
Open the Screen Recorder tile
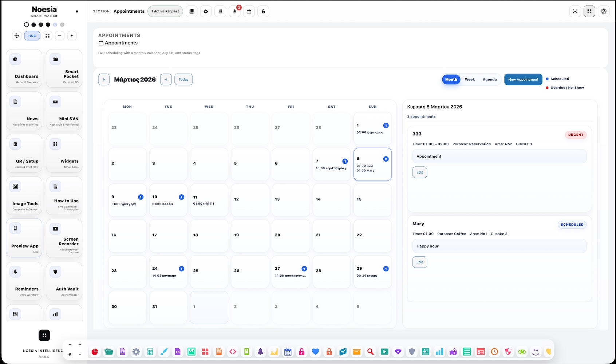64,238
